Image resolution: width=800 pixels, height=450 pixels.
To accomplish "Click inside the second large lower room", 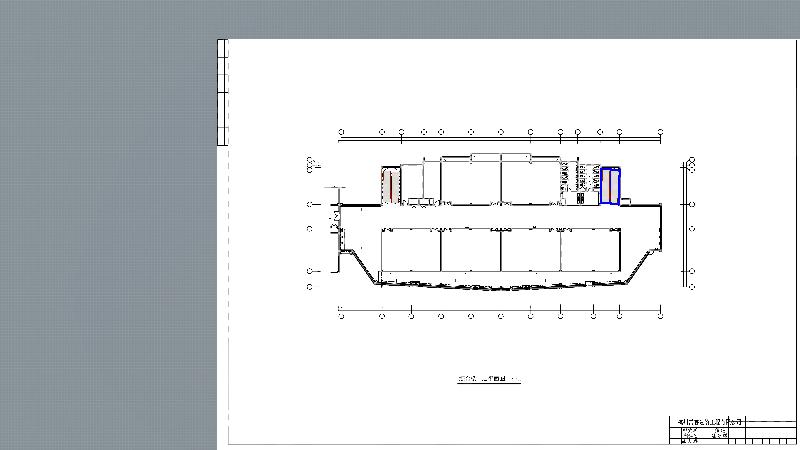I will (470, 250).
